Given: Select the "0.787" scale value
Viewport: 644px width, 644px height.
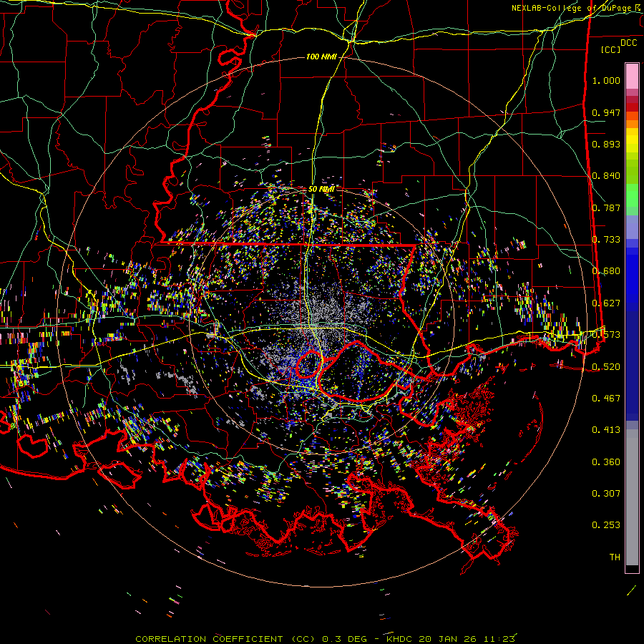Looking at the screenshot, I should click(x=606, y=208).
